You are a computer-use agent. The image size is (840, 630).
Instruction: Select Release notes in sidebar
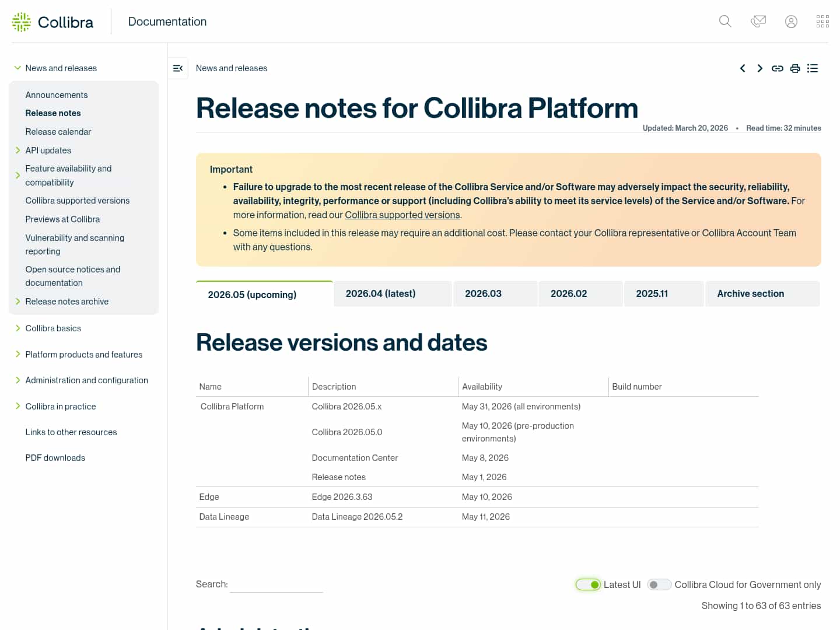coord(53,113)
